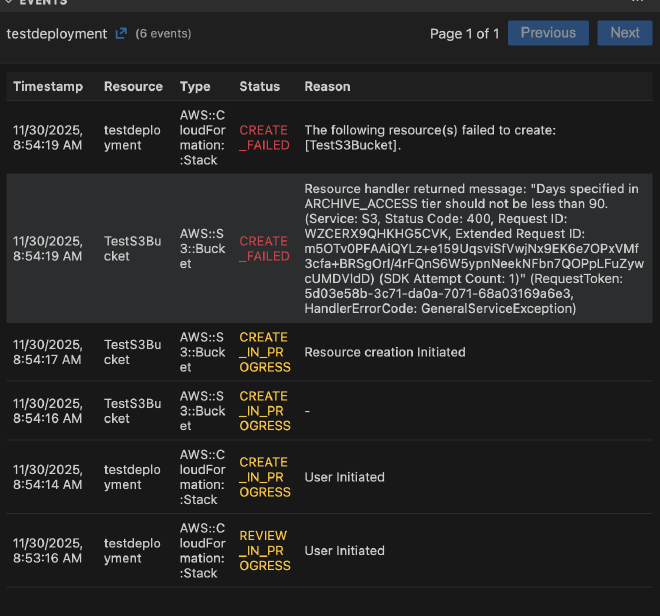Select the stack's CREATE_FAILED status in first row
Screen dimensions: 660x616
[x=264, y=137]
